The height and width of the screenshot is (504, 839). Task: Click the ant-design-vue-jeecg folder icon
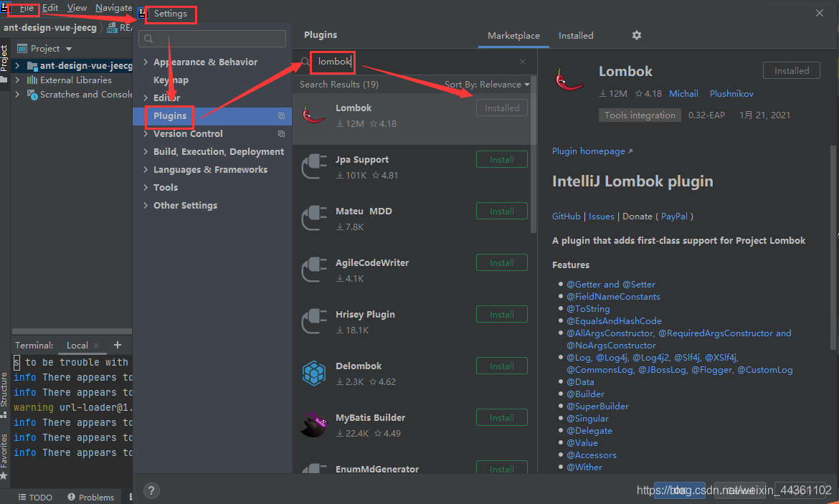32,66
